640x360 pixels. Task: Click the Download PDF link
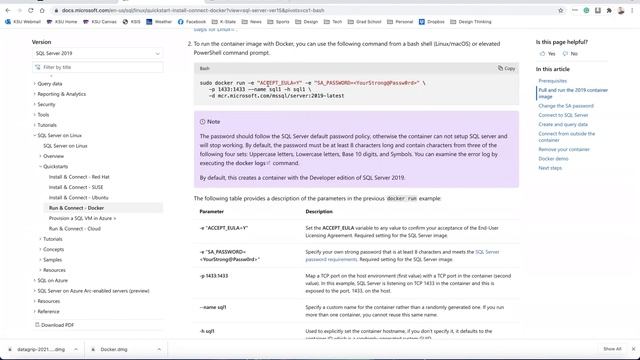click(54, 325)
